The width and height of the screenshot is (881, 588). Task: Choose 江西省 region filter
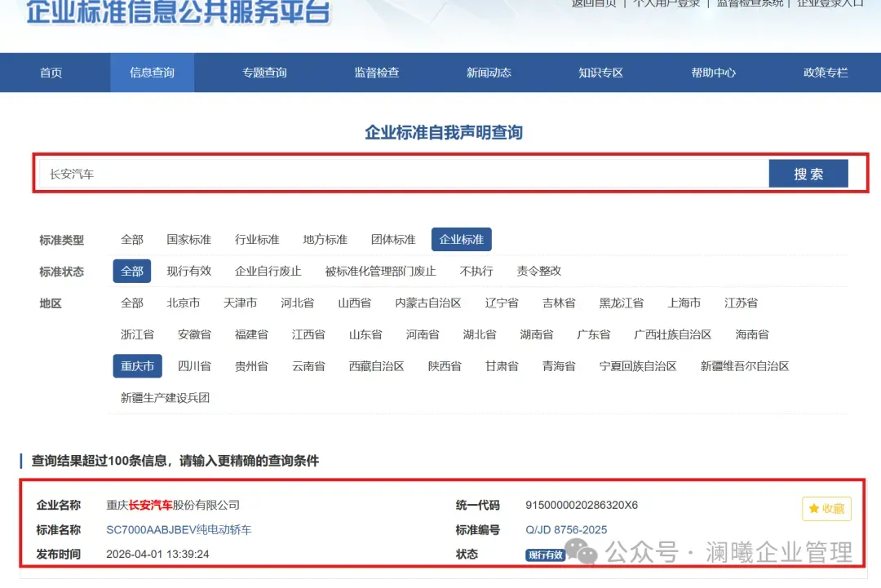point(308,334)
